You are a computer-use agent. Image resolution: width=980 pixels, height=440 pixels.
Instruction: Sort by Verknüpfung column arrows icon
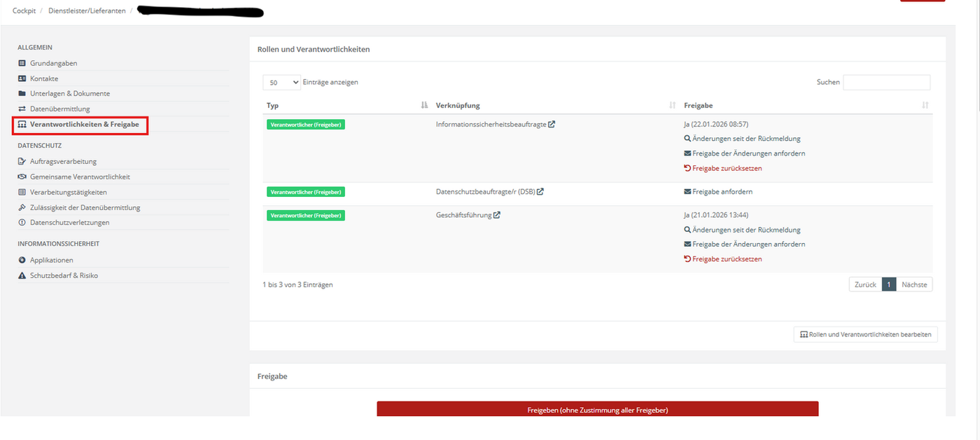pyautogui.click(x=673, y=105)
